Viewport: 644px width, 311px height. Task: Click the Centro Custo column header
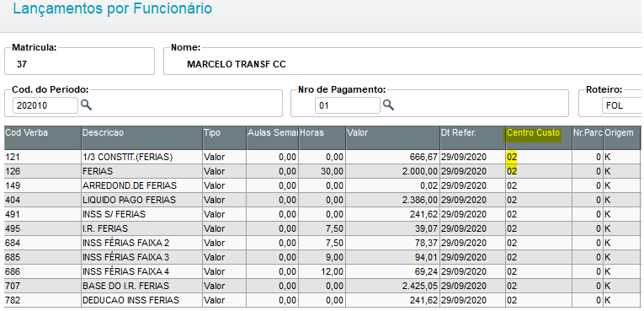539,138
